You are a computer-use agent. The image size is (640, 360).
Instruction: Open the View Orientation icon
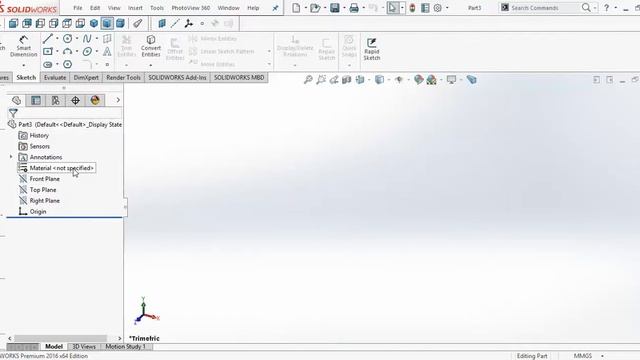coord(360,80)
